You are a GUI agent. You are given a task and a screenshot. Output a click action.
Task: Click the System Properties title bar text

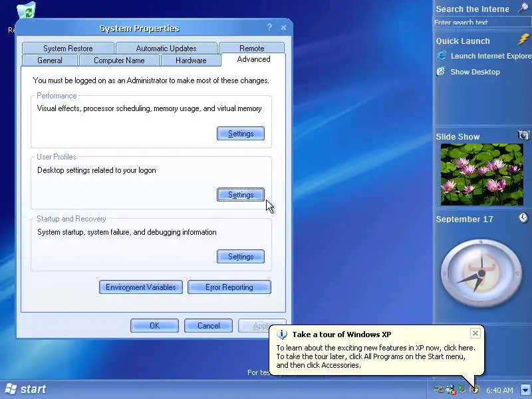tap(139, 29)
